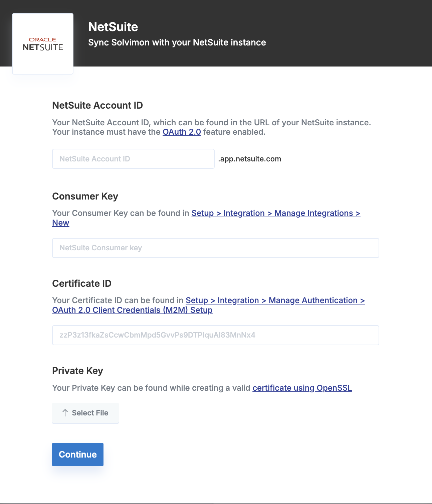Viewport: 432px width, 504px height.
Task: Click the 'Consumer Key' section heading
Action: [85, 196]
